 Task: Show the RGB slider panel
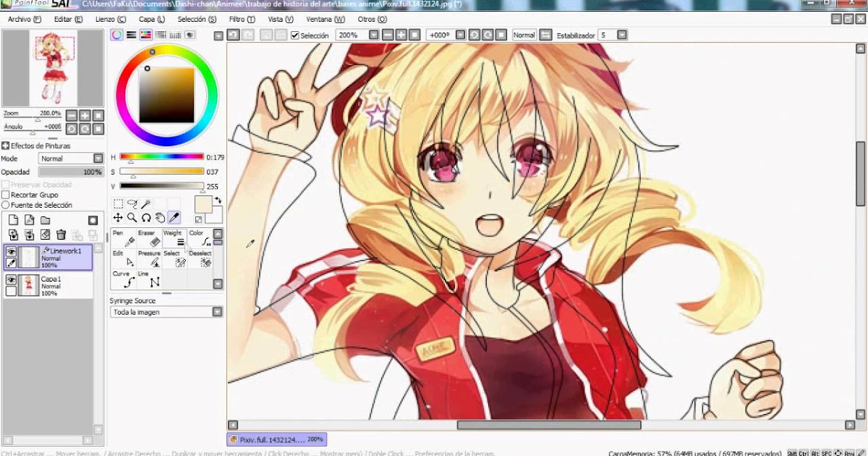coord(131,35)
